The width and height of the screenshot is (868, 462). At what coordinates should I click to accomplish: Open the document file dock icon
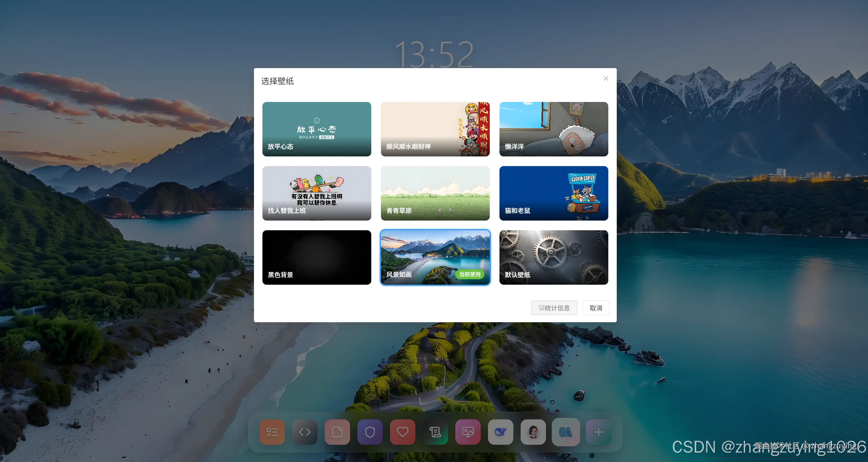tap(337, 432)
